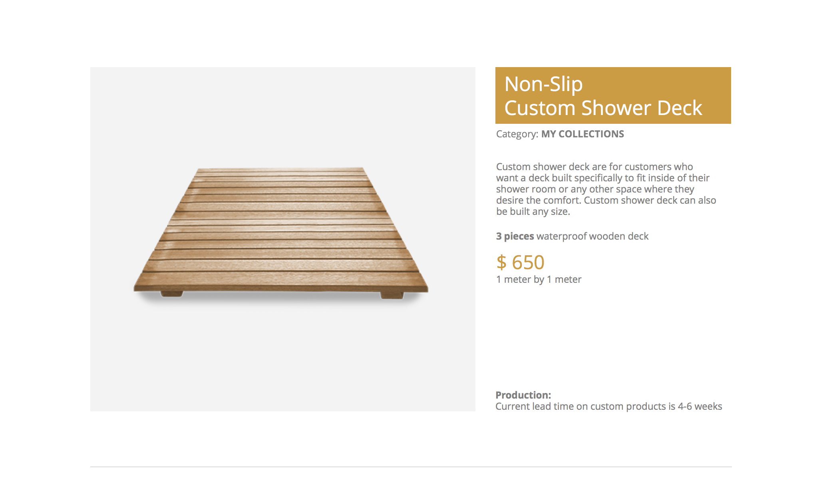Screen dimensions: 827x504
Task: Click the dollar sign before the price
Action: (501, 262)
